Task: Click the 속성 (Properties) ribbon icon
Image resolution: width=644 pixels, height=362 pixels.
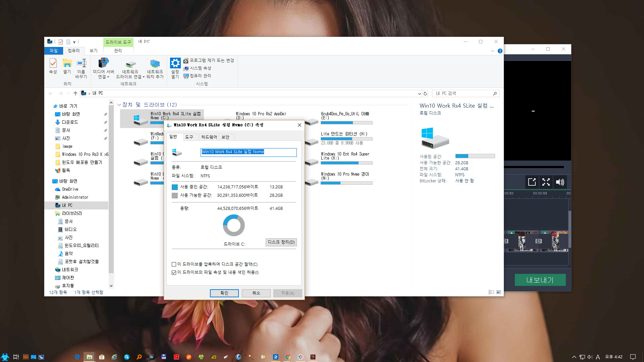Action: click(53, 66)
